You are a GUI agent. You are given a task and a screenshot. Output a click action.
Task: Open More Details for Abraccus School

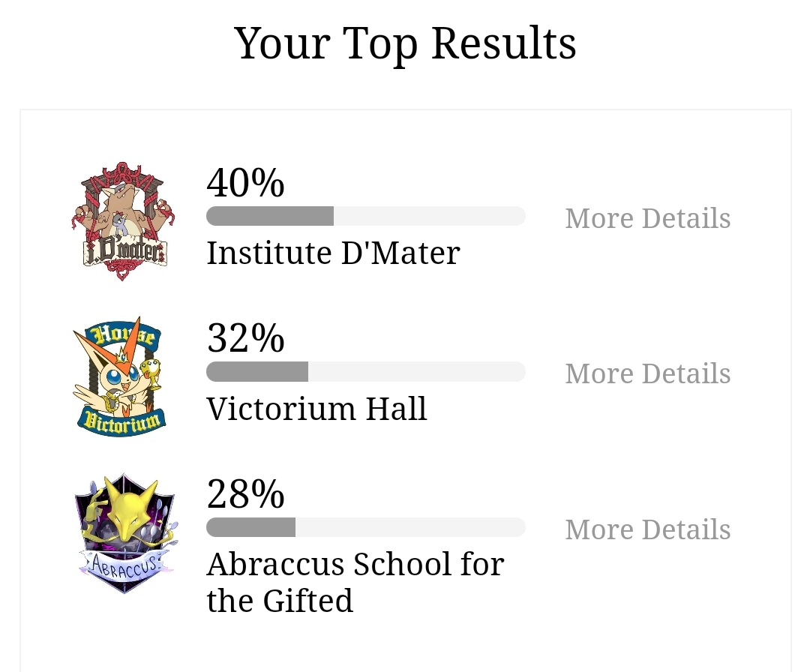[648, 529]
